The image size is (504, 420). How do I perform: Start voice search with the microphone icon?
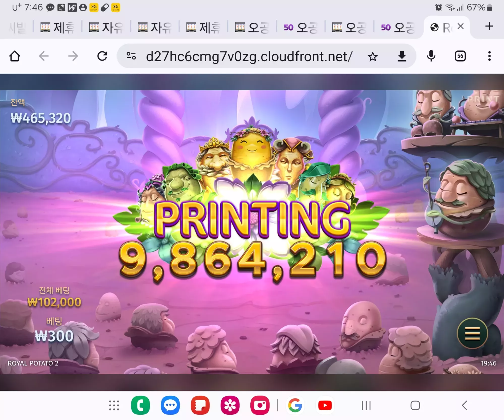coord(431,56)
